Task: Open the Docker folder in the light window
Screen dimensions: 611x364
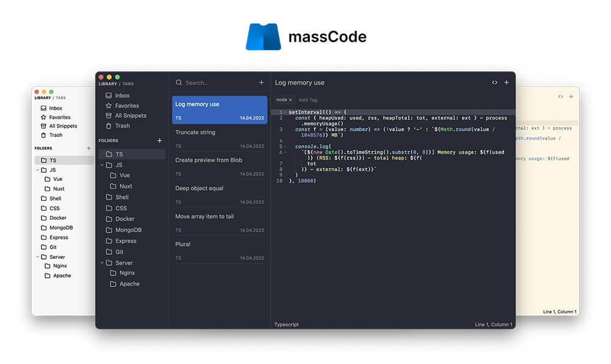Action: click(x=54, y=218)
